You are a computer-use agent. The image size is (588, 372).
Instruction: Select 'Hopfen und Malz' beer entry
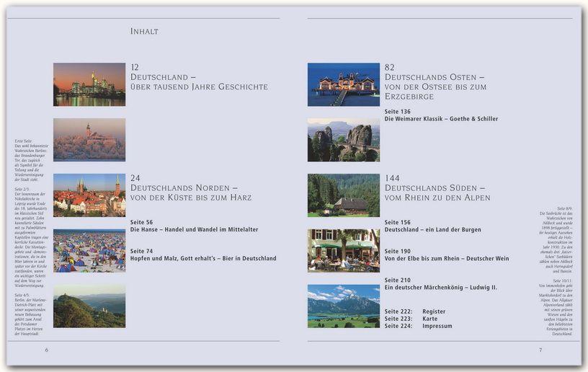coord(202,258)
